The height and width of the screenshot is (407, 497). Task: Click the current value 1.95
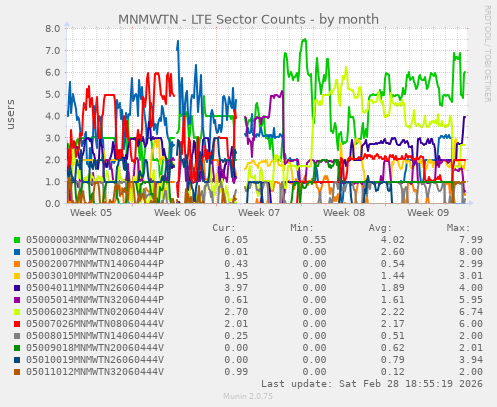pos(236,276)
